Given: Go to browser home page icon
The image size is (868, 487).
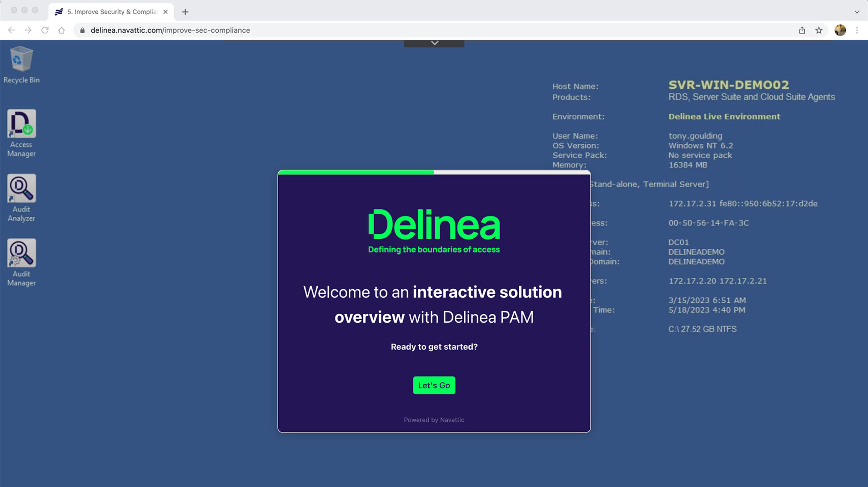Looking at the screenshot, I should [x=61, y=30].
